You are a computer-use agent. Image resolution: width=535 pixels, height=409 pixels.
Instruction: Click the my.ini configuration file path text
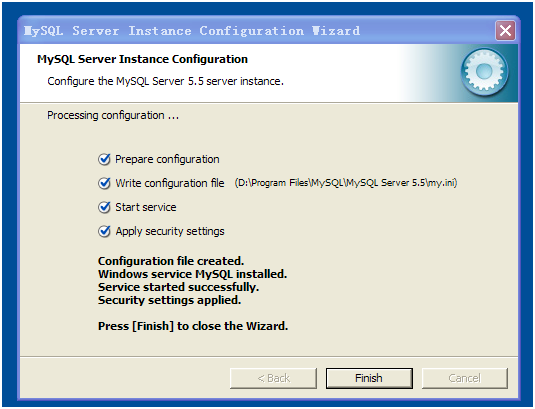coord(346,183)
